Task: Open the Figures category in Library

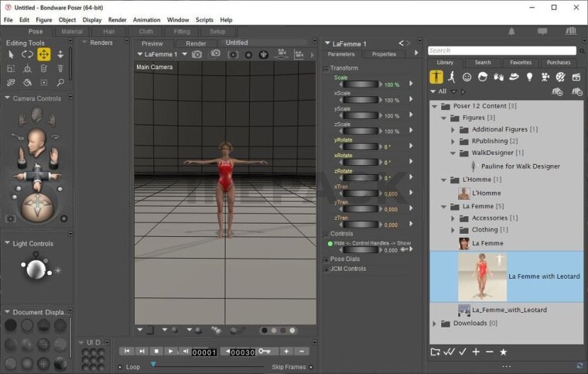Action: [x=437, y=77]
